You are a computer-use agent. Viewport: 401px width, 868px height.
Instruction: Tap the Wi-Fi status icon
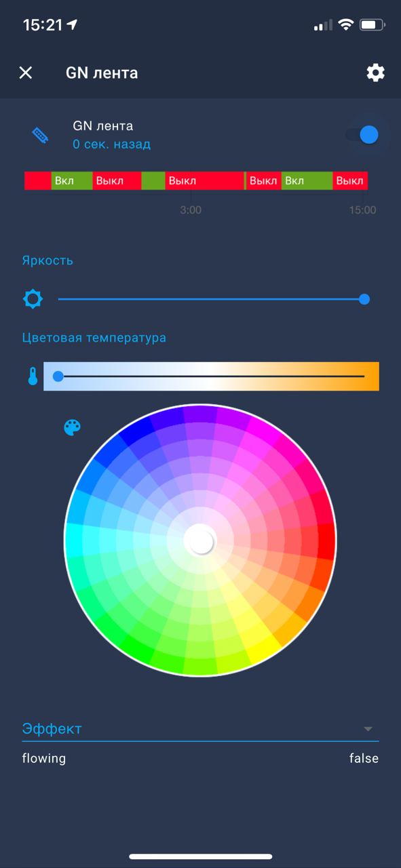(346, 25)
